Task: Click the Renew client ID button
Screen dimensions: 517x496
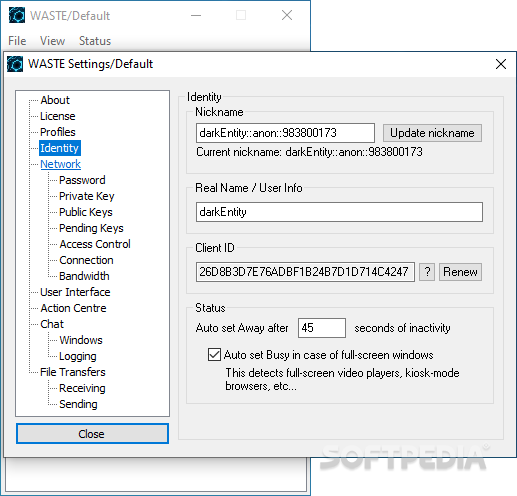Action: (x=460, y=272)
